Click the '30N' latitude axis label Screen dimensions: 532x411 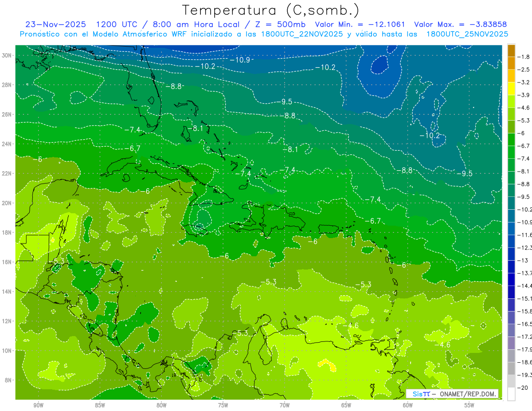7,55
